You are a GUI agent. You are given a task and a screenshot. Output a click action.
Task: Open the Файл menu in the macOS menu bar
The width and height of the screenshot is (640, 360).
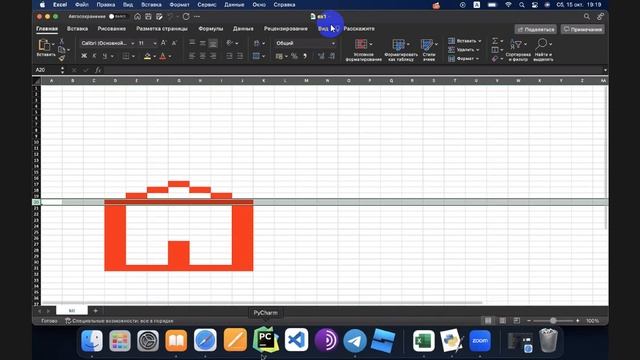82,5
